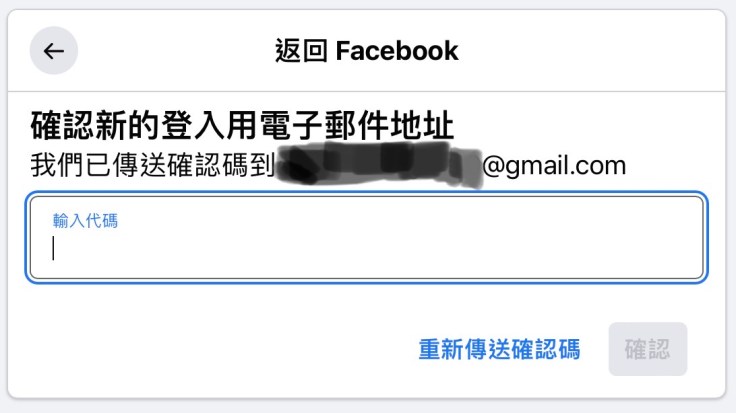Click the back arrow icon
This screenshot has width=736, height=413.
pos(54,51)
